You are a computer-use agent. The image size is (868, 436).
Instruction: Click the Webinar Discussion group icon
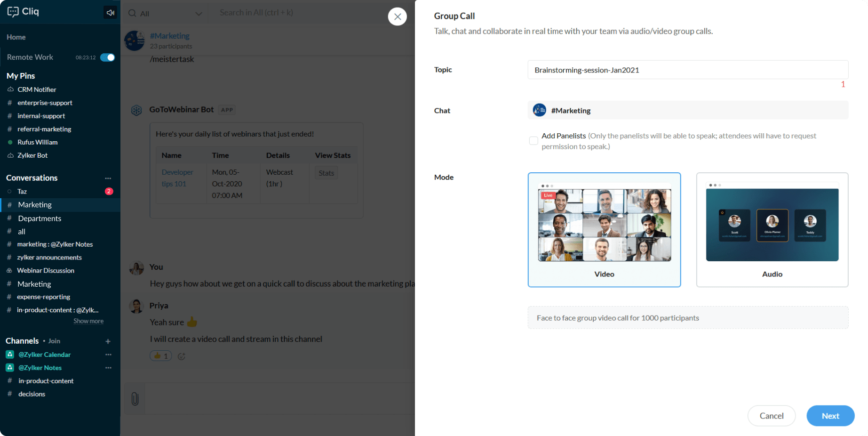tap(9, 271)
